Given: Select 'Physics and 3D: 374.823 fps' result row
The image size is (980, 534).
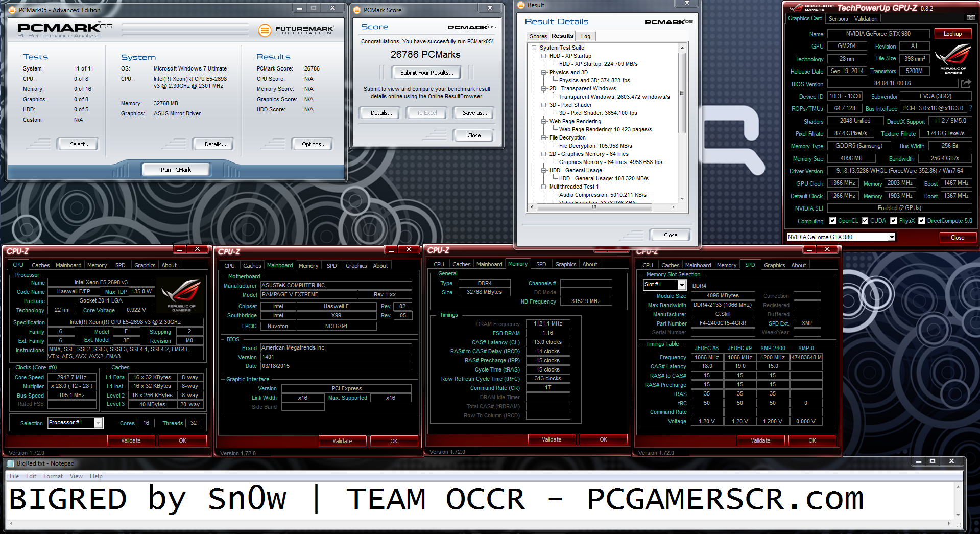Looking at the screenshot, I should tap(594, 80).
